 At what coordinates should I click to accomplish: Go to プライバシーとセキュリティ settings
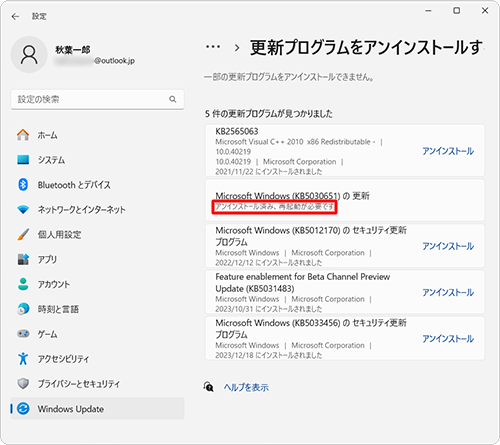97,384
